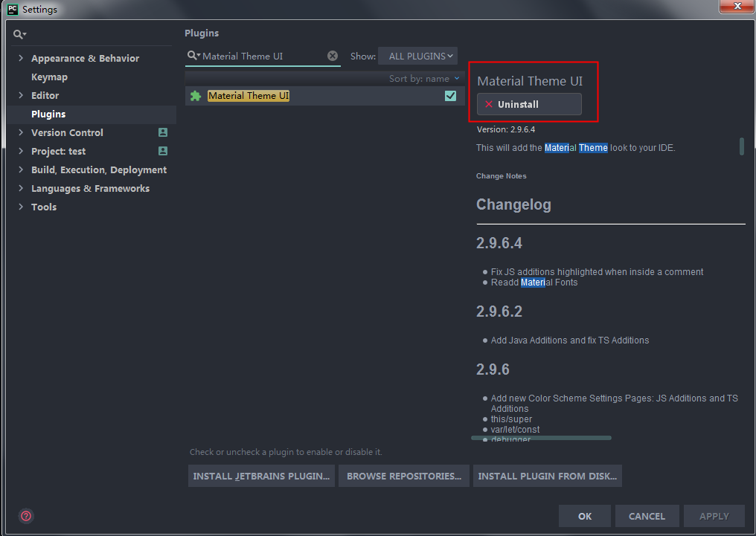Expand Build, Execution, Deployment section
756x536 pixels.
click(x=21, y=169)
